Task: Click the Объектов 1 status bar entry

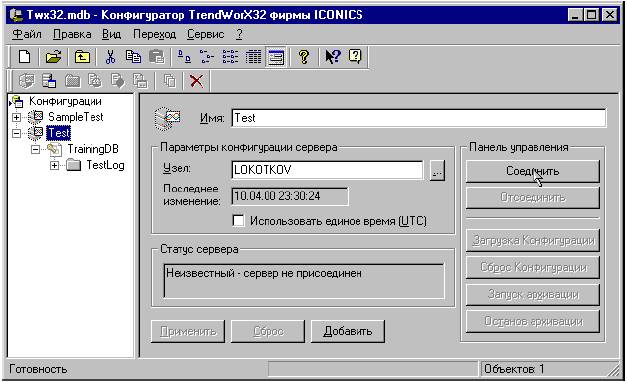Action: coord(514,369)
